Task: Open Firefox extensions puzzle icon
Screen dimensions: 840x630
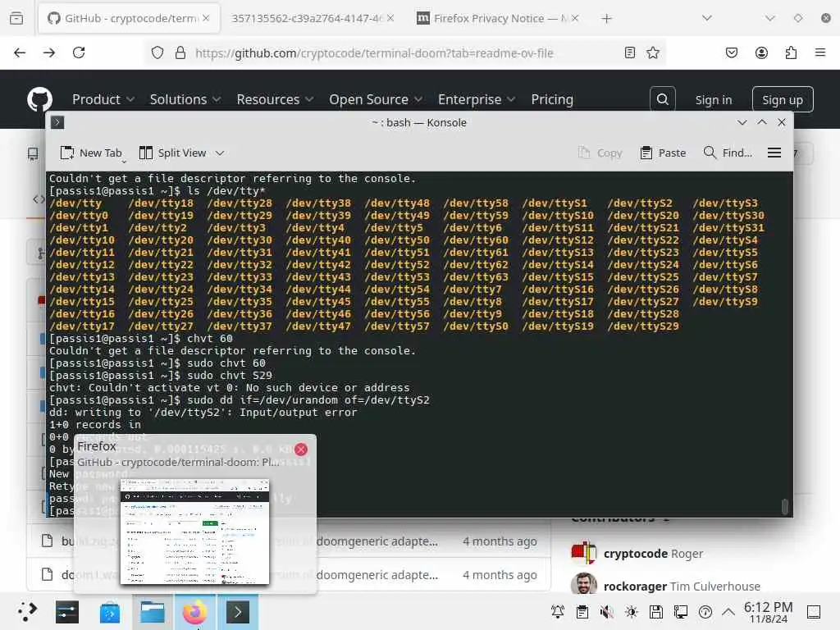Action: (791, 52)
